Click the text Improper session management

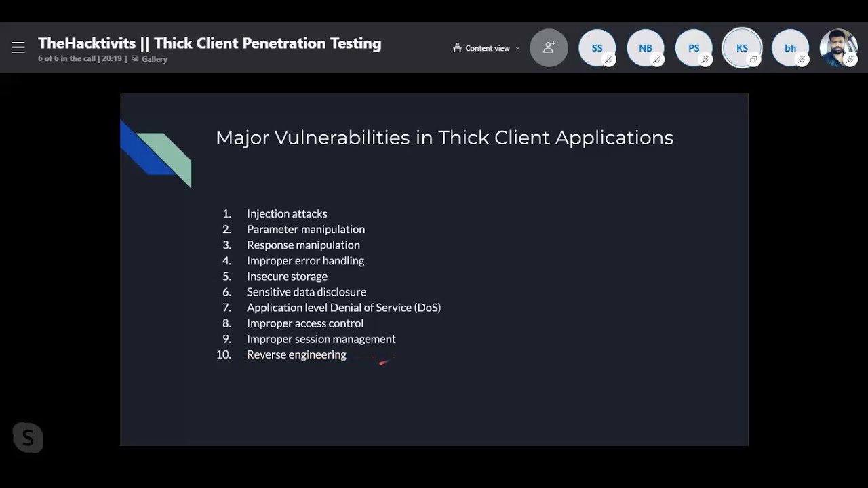[321, 339]
